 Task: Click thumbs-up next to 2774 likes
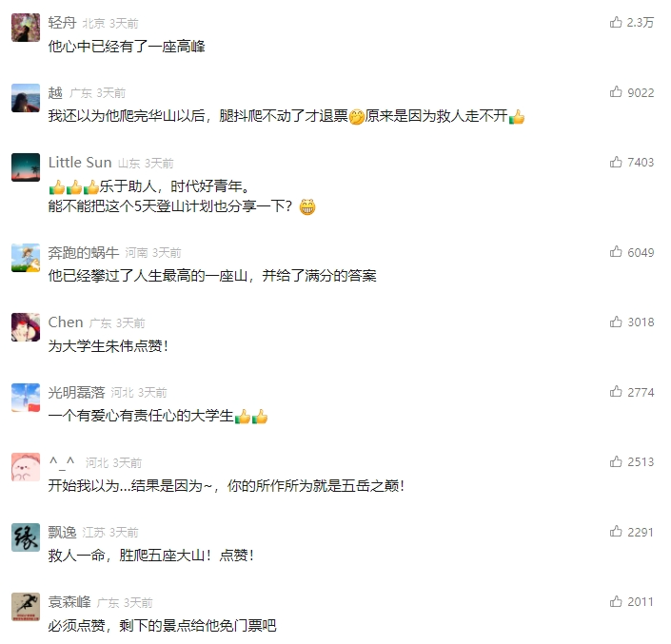(616, 392)
